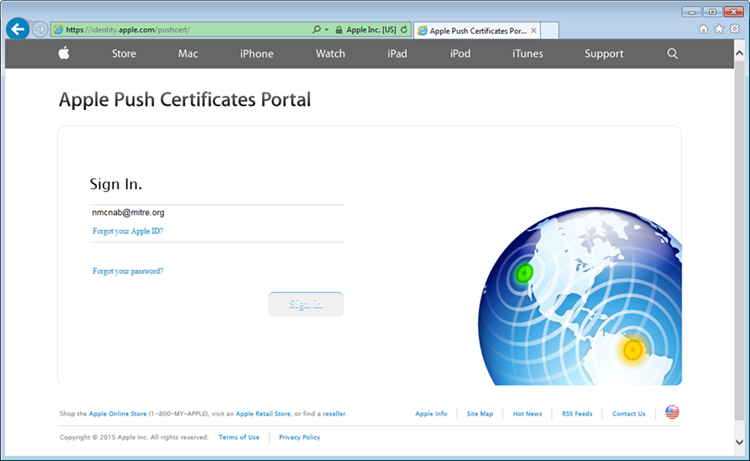
Task: Click the Sign In button
Action: (x=306, y=304)
